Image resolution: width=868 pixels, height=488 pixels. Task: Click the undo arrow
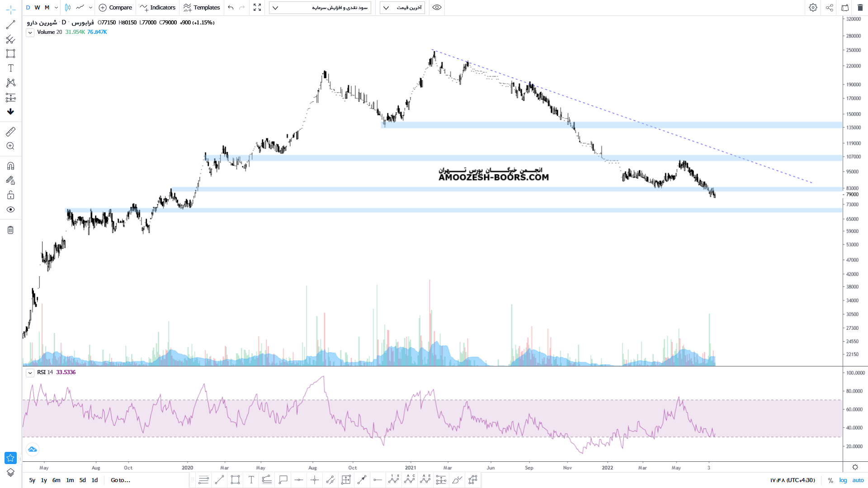point(231,8)
